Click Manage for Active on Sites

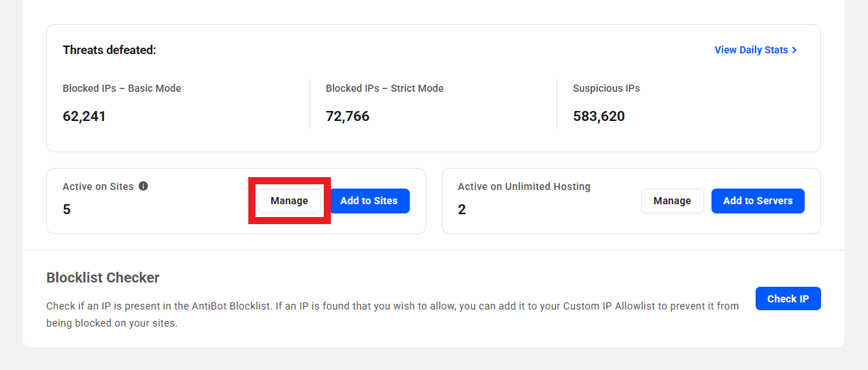pos(290,201)
